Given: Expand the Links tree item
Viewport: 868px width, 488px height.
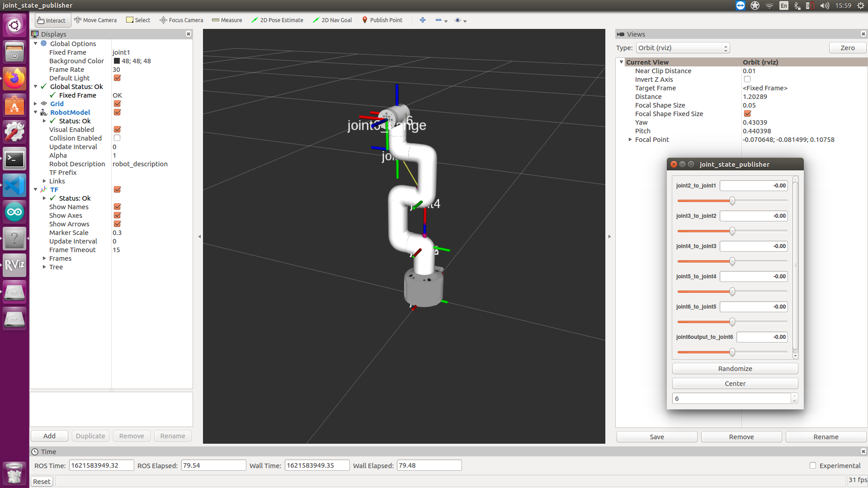Looking at the screenshot, I should tap(44, 181).
